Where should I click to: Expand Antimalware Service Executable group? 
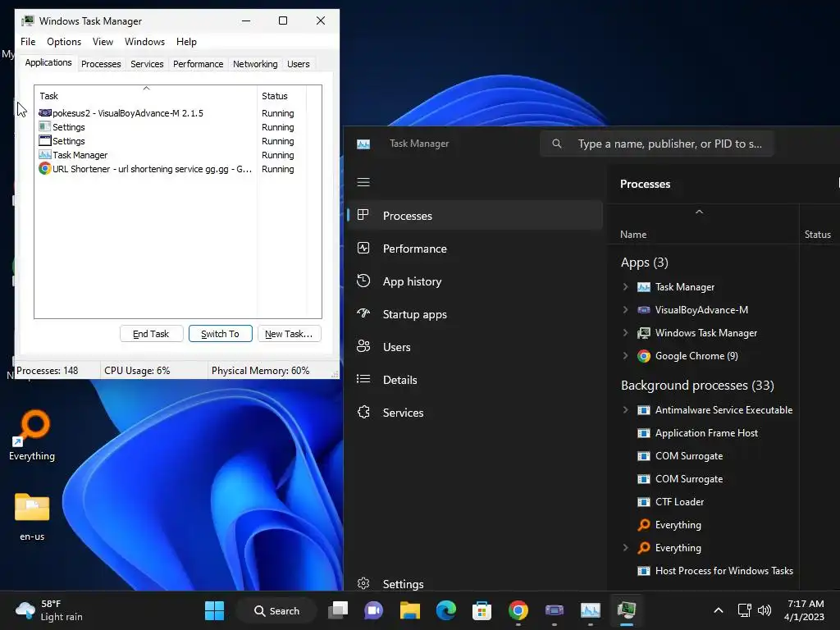tap(625, 410)
